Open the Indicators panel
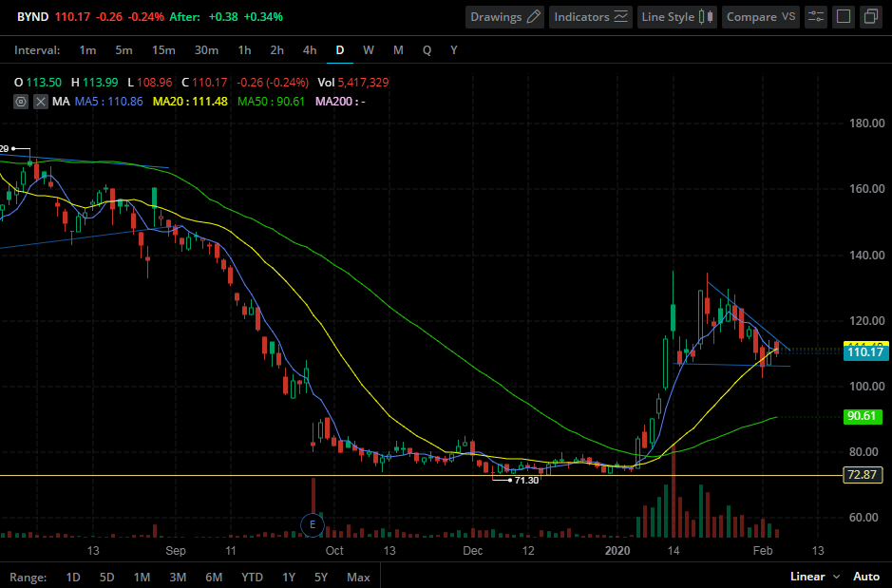The width and height of the screenshot is (892, 588). pyautogui.click(x=591, y=17)
